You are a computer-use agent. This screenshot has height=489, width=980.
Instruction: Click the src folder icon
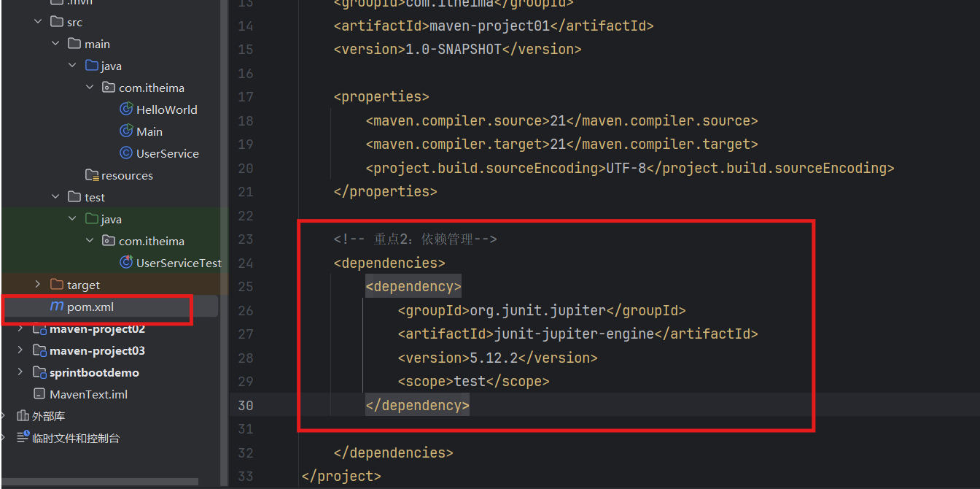(x=57, y=22)
